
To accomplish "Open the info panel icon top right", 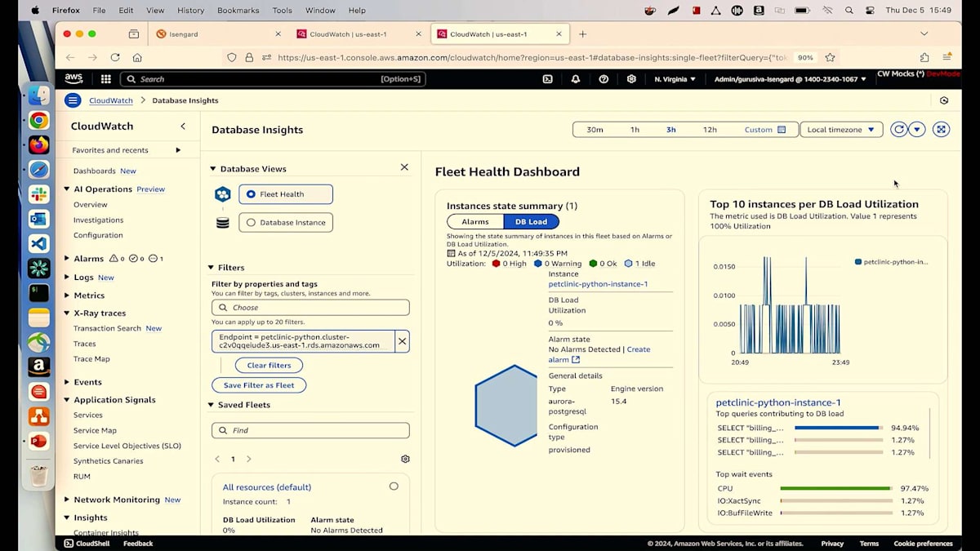I will (x=944, y=100).
